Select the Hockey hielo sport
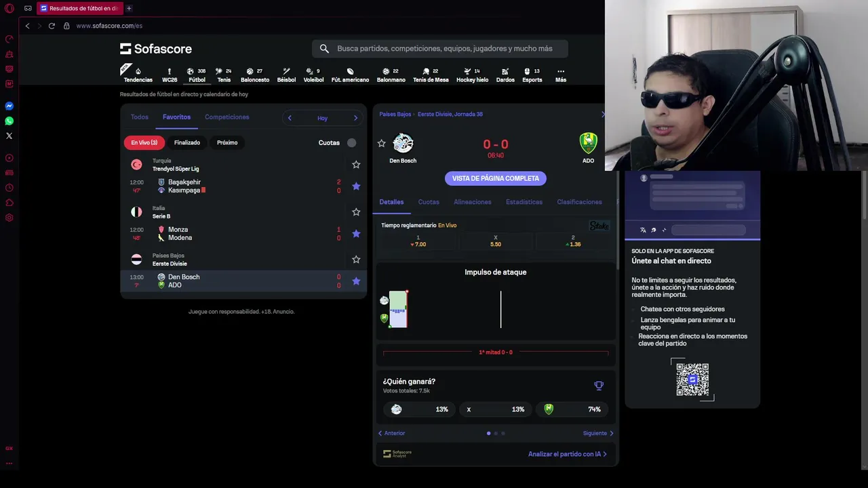The image size is (868, 488). (472, 75)
